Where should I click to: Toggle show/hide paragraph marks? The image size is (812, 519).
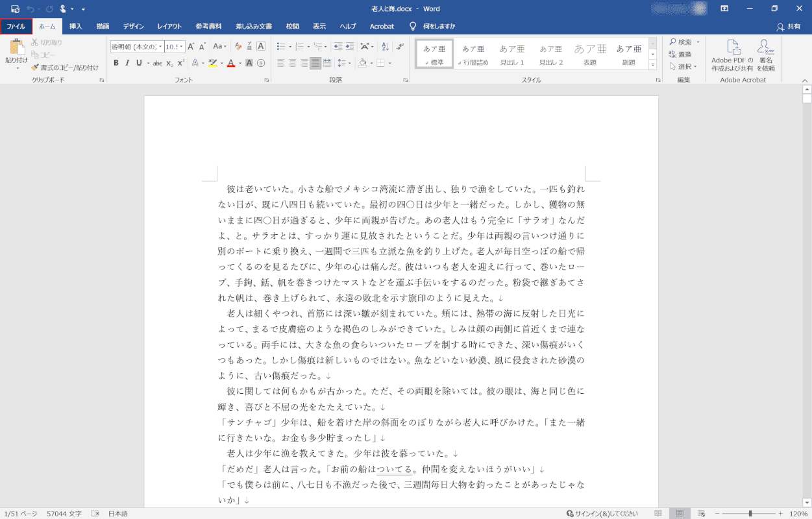399,46
